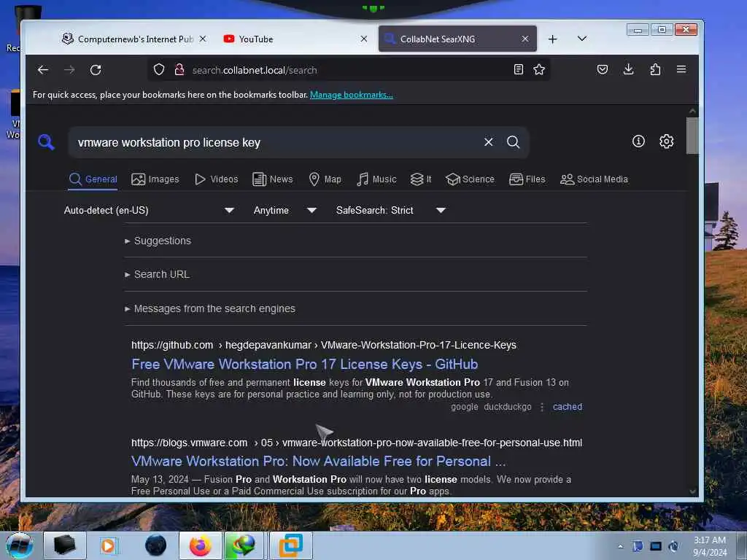This screenshot has width=747, height=560.
Task: Bookmark this page with the star icon
Action: click(x=539, y=69)
